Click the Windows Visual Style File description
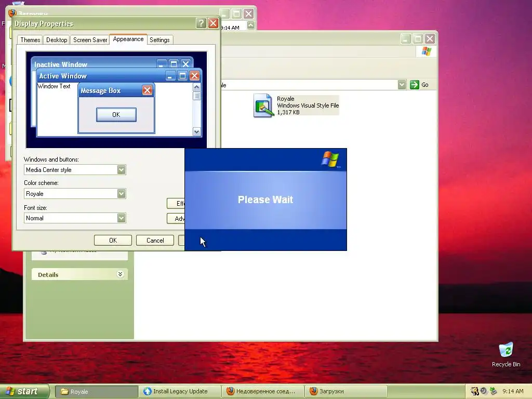532x399 pixels. pyautogui.click(x=308, y=105)
